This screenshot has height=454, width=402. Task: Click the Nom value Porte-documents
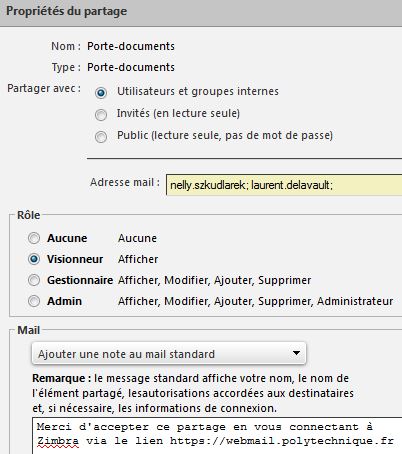[131, 46]
